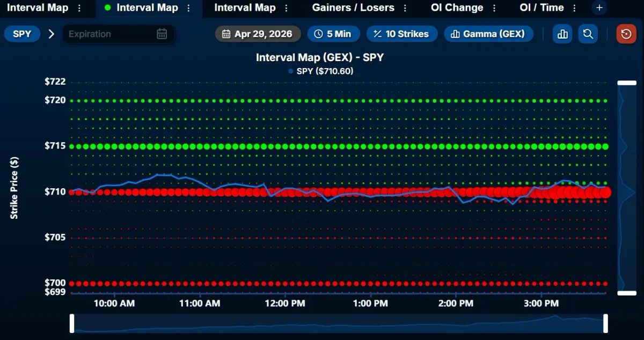Open the bar chart view icon

(562, 34)
